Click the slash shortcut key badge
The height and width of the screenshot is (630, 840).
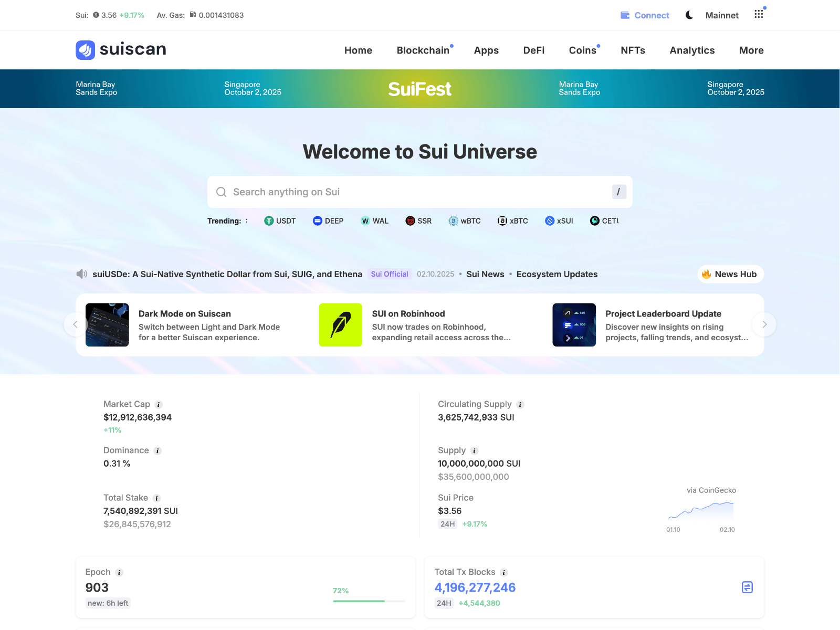coord(619,192)
